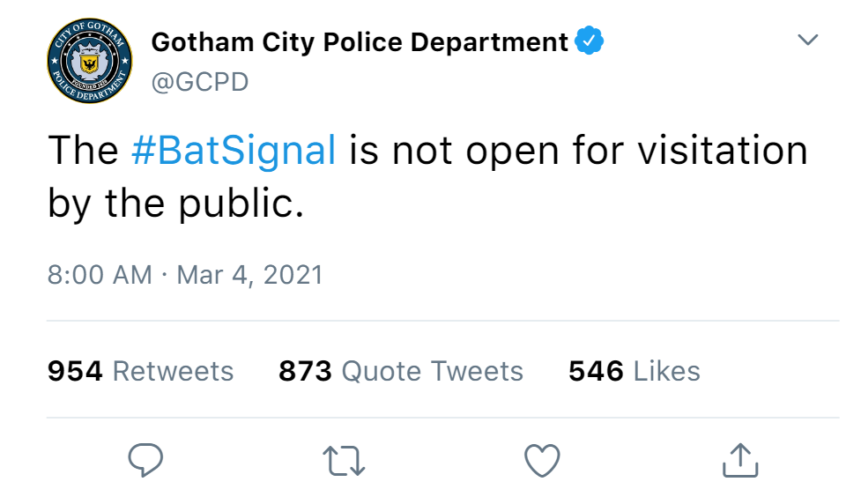846x504 pixels.
Task: View the 954 Retweets list
Action: (x=141, y=371)
